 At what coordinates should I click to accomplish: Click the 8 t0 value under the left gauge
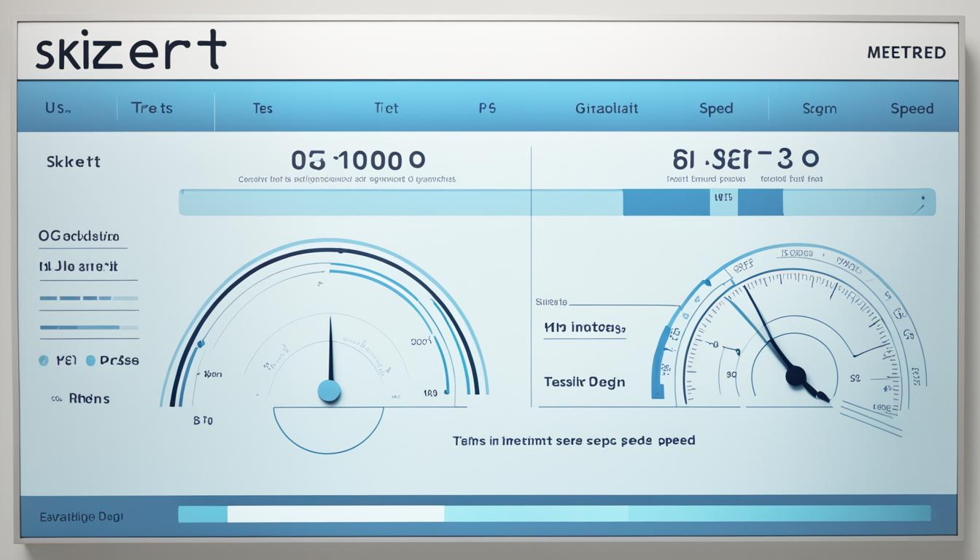point(203,421)
